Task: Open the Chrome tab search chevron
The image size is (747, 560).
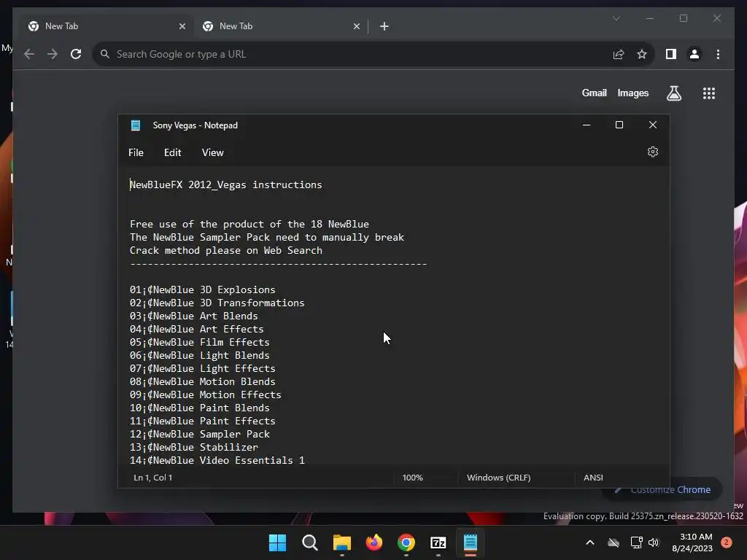Action: tap(616, 18)
